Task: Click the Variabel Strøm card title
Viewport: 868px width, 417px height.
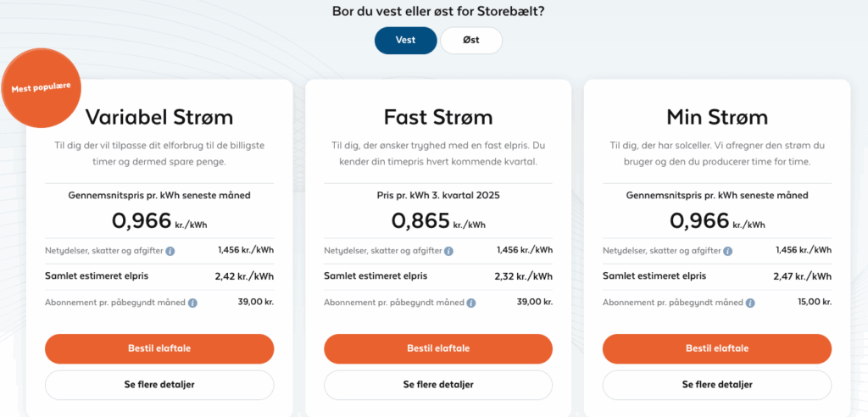Action: [159, 117]
